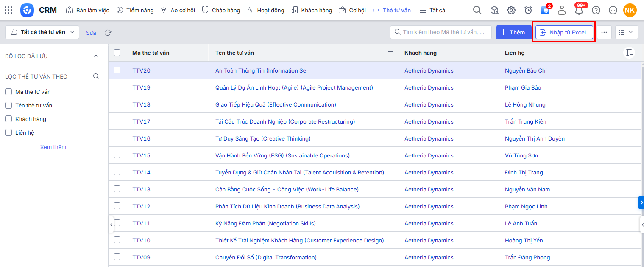Open the Tất cả thẻ tư vấn dropdown

(42, 32)
